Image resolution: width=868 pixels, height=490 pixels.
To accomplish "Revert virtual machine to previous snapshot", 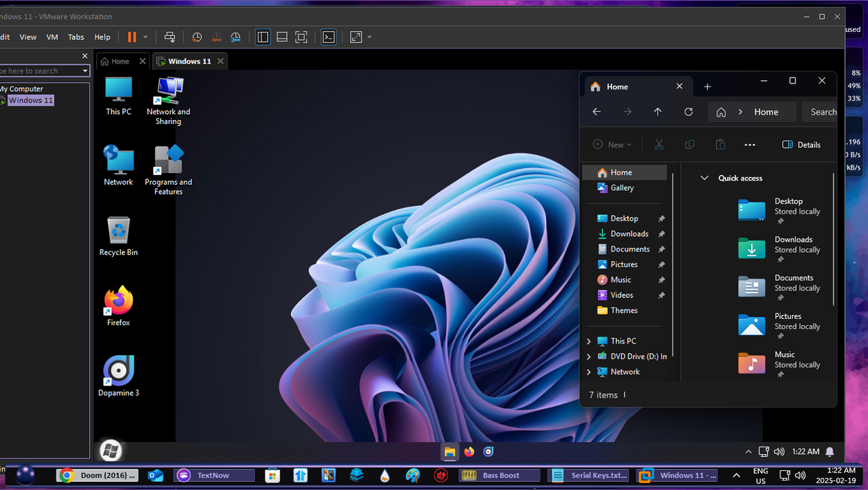I will 216,37.
